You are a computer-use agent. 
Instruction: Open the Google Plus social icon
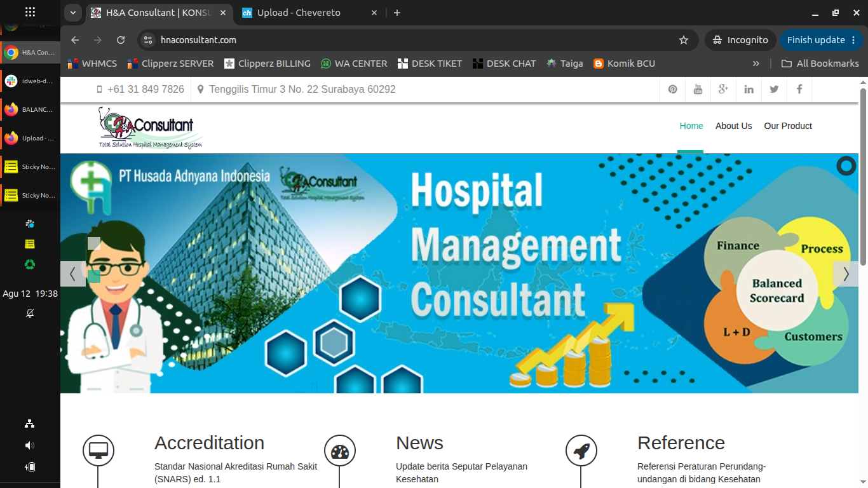(723, 90)
